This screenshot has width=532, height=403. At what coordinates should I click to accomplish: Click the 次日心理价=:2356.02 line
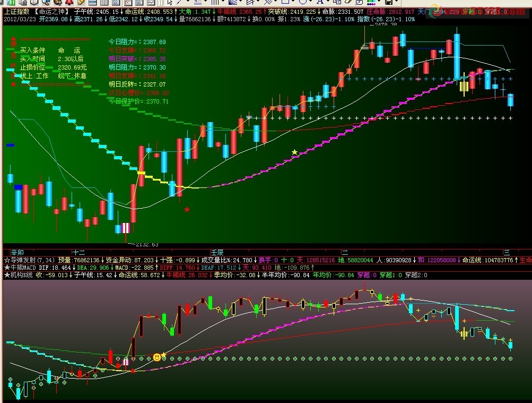139,93
